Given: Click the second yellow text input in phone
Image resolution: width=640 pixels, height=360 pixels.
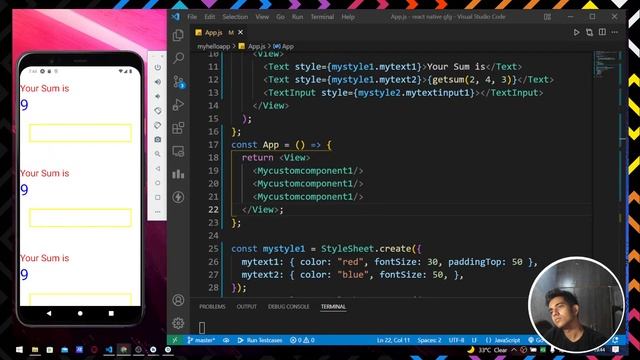Looking at the screenshot, I should click(x=80, y=218).
